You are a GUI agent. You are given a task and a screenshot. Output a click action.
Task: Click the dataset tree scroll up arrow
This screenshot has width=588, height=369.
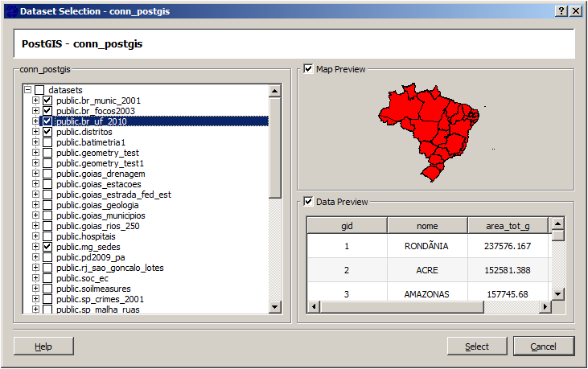click(275, 91)
